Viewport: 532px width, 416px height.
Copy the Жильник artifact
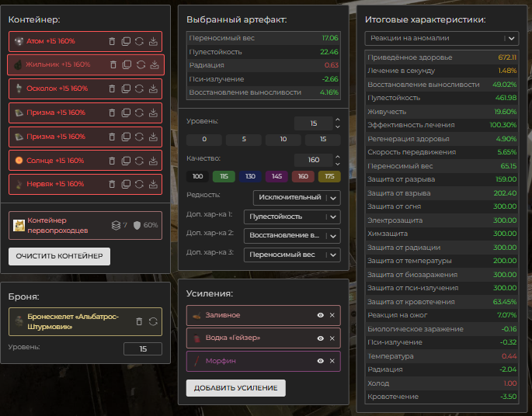[x=127, y=64]
